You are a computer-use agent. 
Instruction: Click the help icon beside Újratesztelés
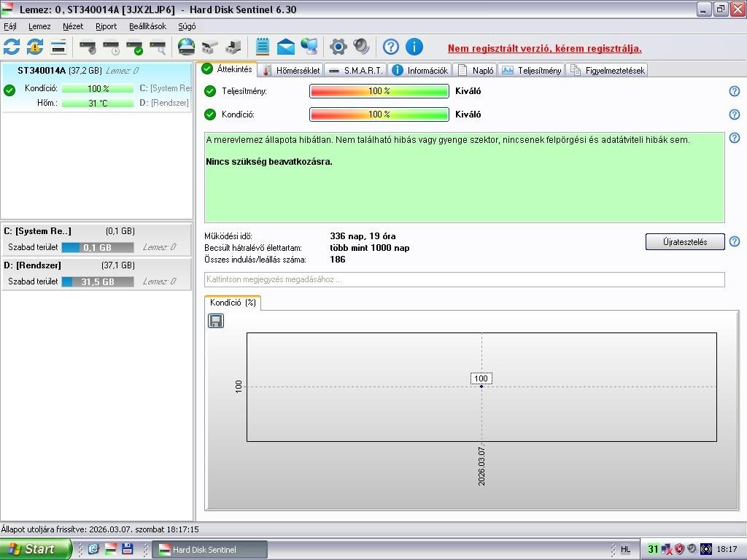[735, 241]
